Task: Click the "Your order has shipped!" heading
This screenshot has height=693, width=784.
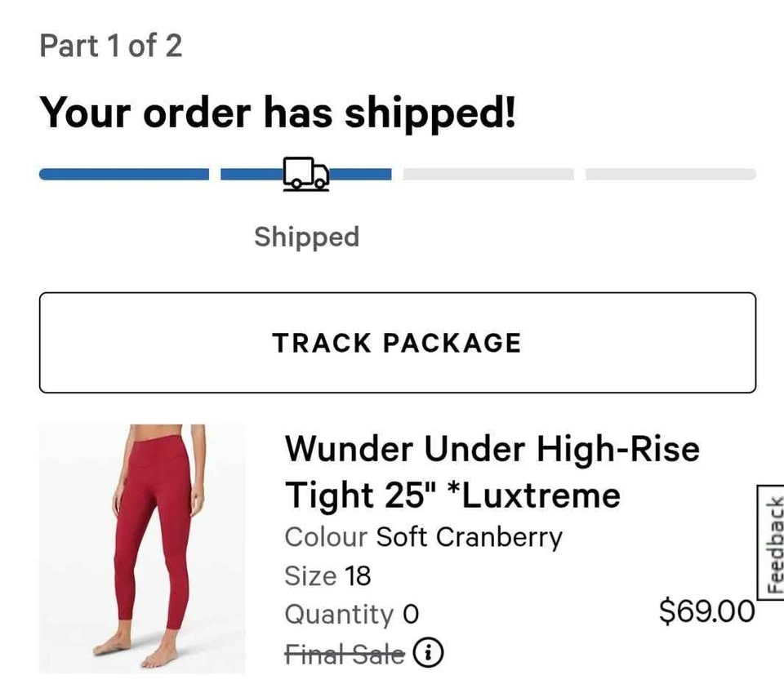Action: coord(278,112)
